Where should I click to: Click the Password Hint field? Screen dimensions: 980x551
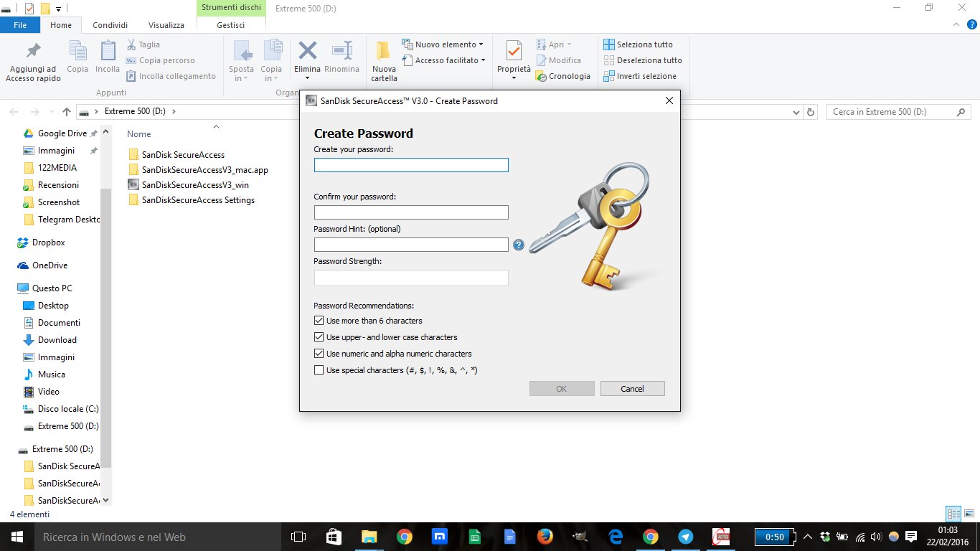[x=411, y=245]
